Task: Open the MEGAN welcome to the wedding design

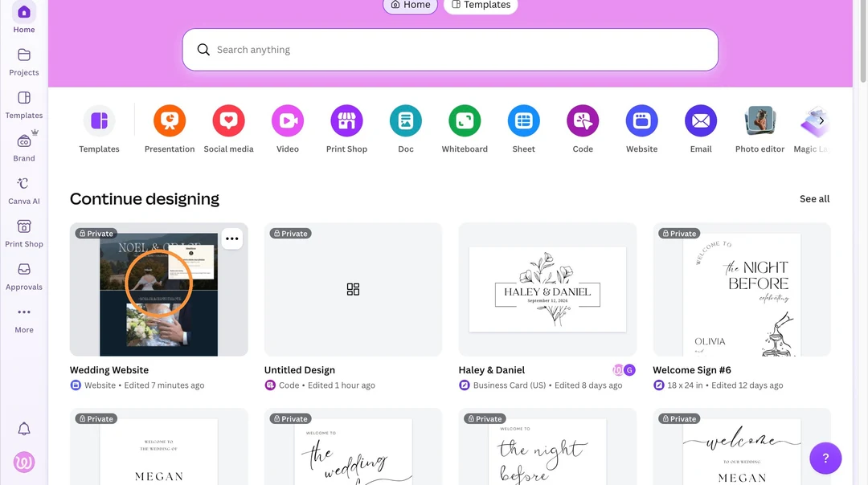Action: point(159,446)
